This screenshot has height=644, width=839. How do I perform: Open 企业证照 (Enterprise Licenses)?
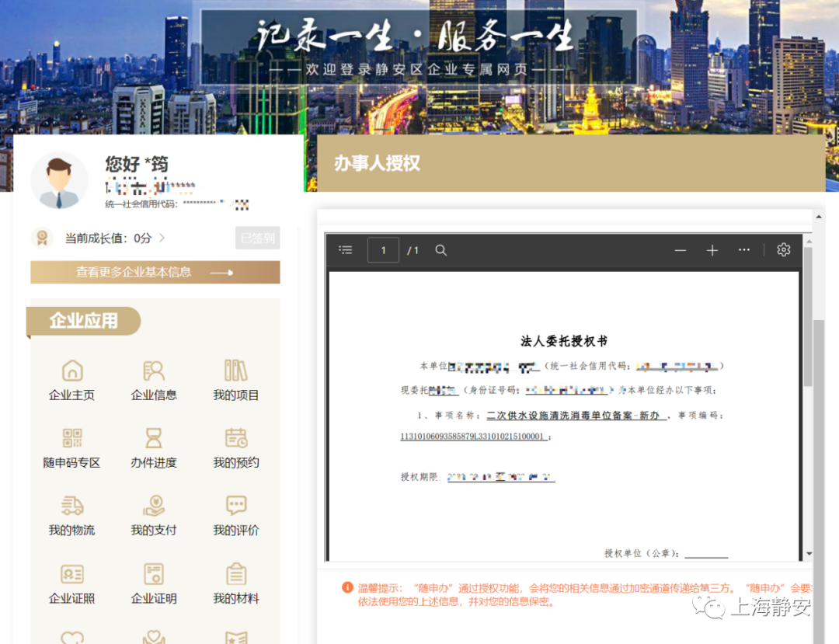point(71,585)
